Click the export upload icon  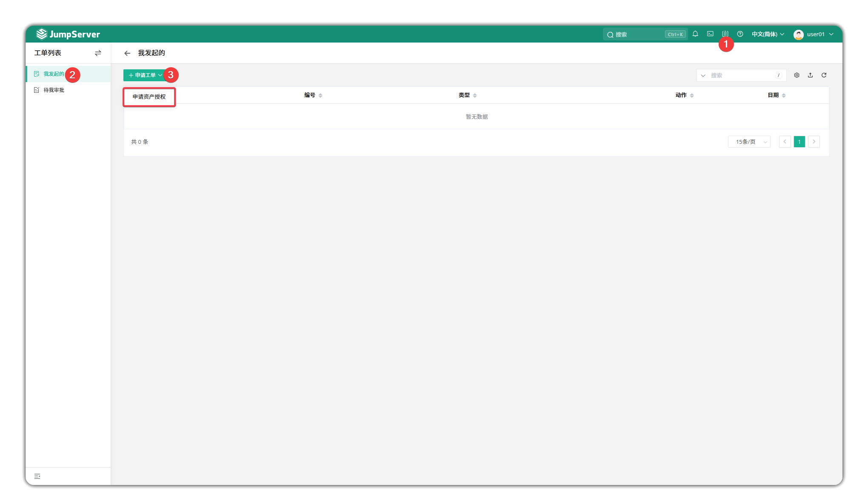pos(810,75)
